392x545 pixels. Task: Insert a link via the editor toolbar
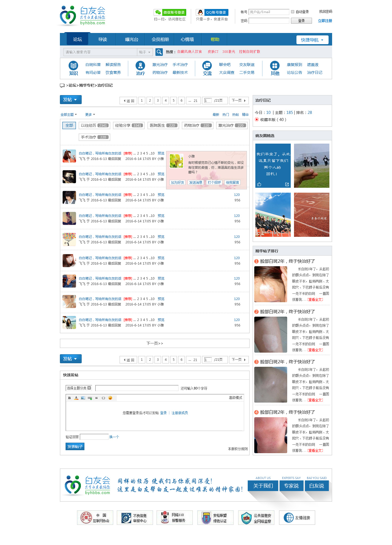click(90, 398)
